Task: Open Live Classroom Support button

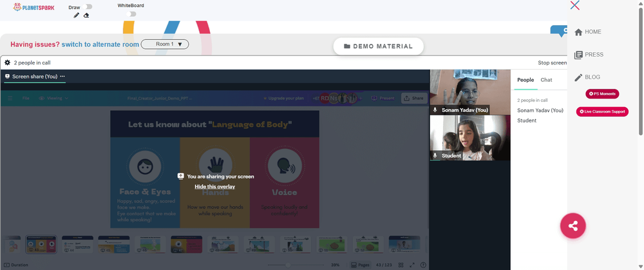Action: point(602,111)
